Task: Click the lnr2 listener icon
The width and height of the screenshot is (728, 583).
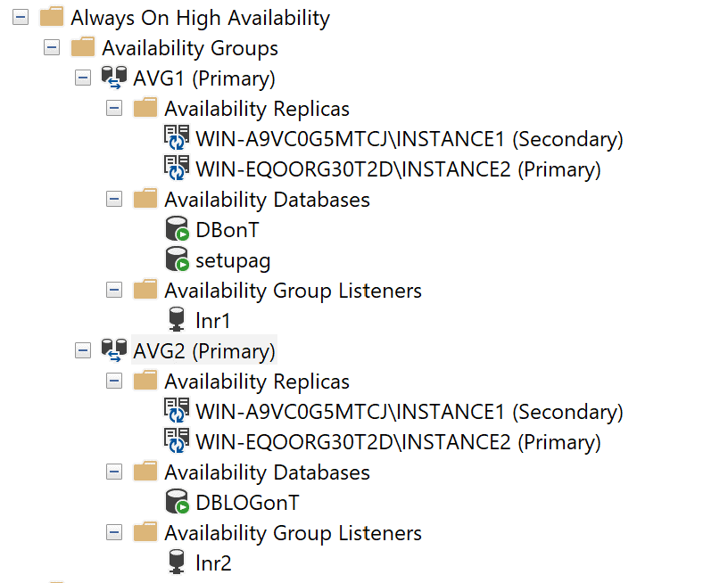Action: pos(177,563)
